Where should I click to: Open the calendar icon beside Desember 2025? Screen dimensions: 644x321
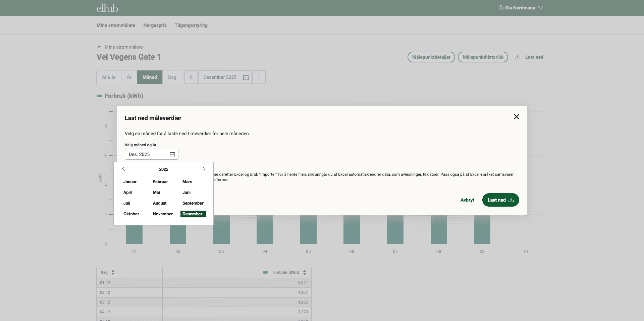pyautogui.click(x=246, y=77)
